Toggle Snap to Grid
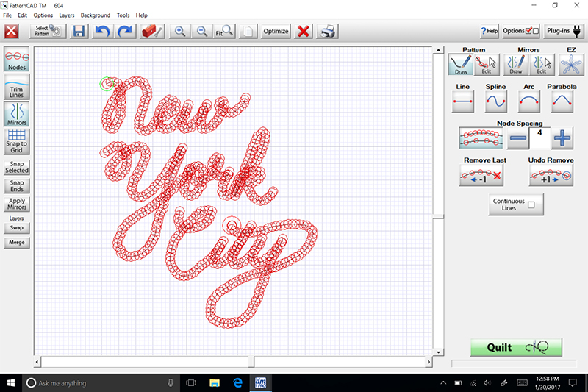 click(17, 140)
